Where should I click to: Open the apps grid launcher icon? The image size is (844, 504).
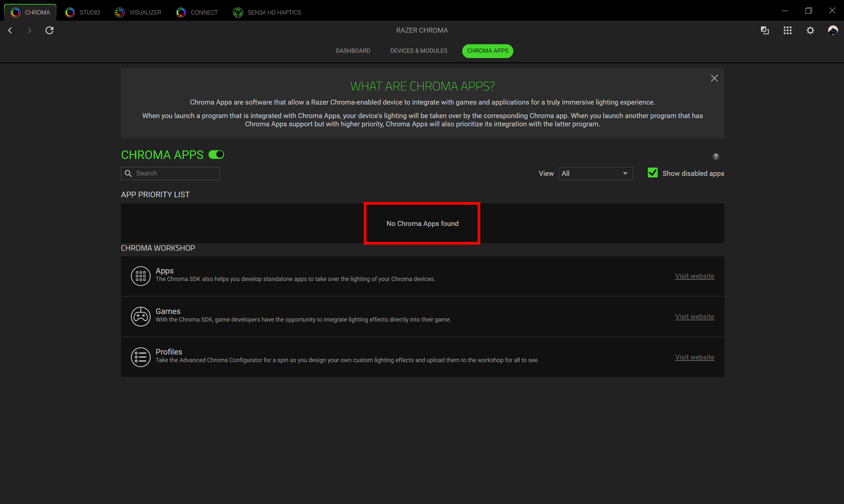click(787, 30)
